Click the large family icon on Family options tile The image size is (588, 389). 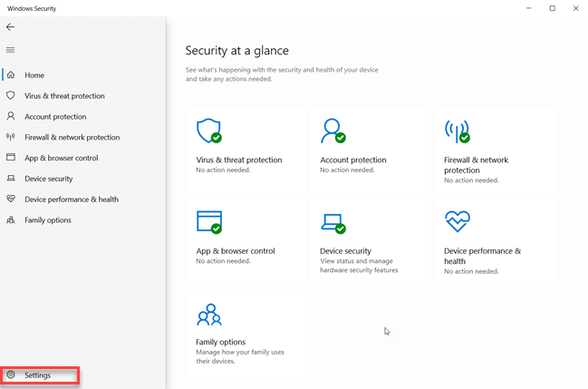click(x=209, y=315)
